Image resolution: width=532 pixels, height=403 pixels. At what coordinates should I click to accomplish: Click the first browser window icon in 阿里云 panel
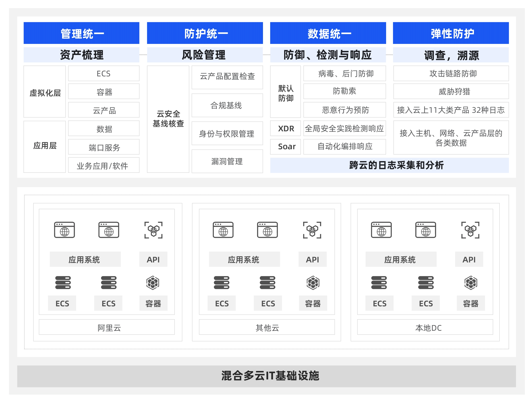[64, 230]
